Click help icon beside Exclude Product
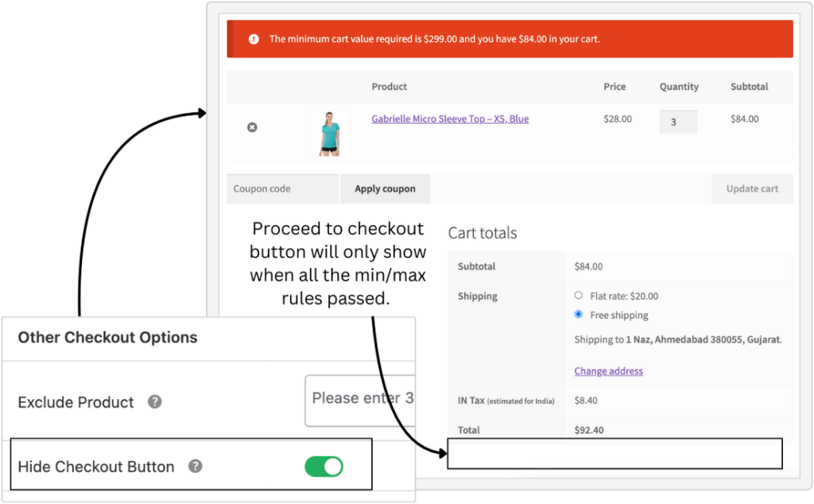Viewport: 814px width, 504px height. (155, 402)
